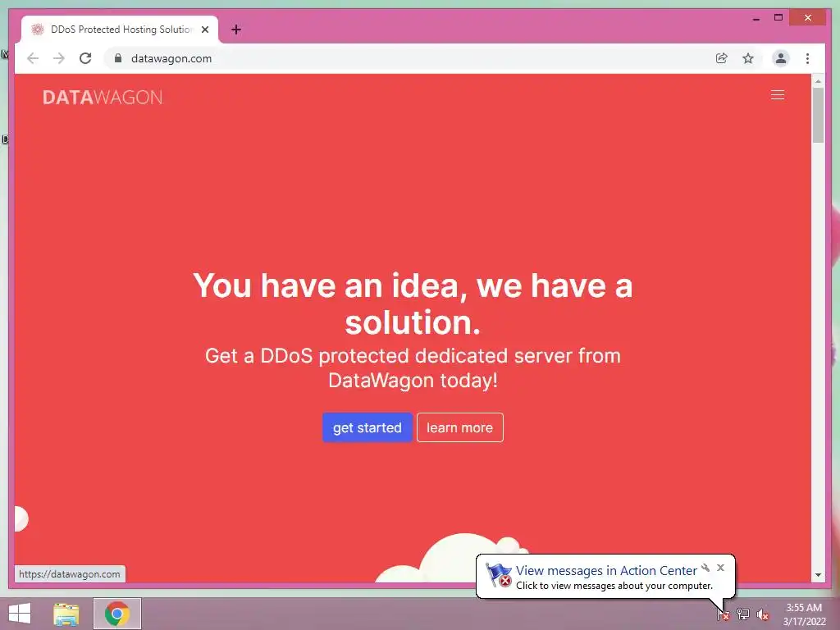Share this page via share icon

(722, 58)
